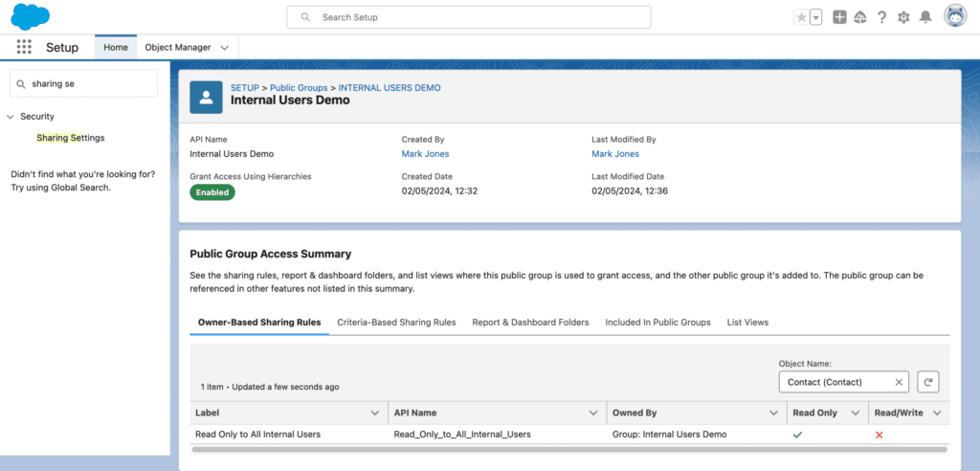Open the Setup gear icon

903,17
